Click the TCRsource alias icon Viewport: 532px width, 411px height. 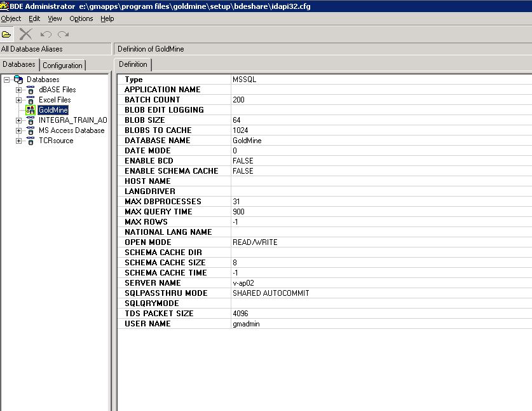(31, 141)
